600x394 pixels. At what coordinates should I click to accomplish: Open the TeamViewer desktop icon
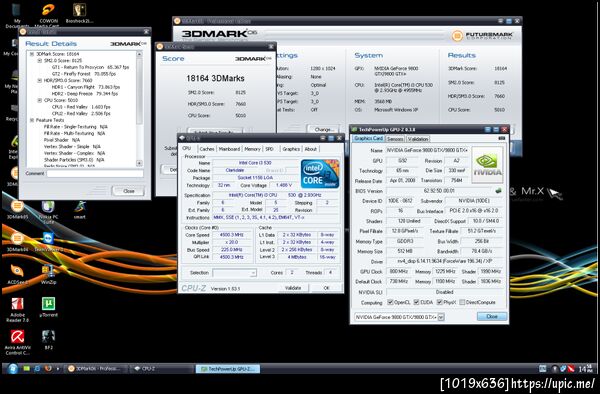[x=48, y=242]
